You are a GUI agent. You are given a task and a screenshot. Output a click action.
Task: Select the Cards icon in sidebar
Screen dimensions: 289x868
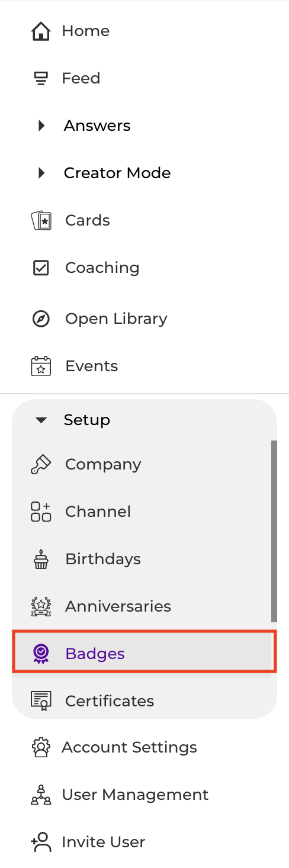pyautogui.click(x=41, y=220)
